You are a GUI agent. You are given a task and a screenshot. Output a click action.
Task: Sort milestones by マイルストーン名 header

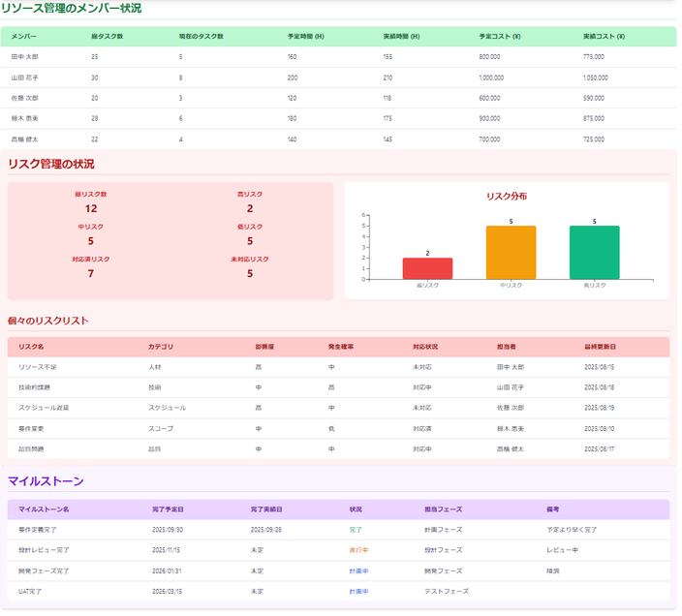coord(44,508)
